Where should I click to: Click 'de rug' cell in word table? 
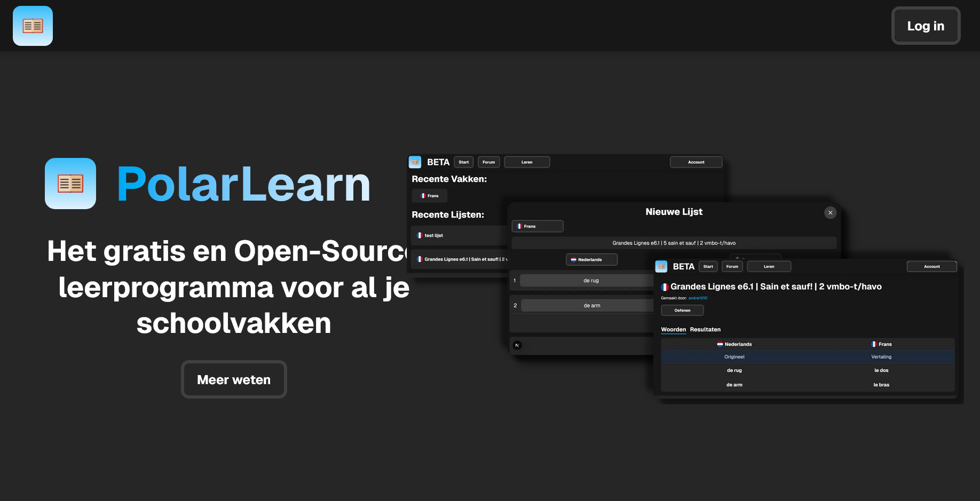coord(734,370)
